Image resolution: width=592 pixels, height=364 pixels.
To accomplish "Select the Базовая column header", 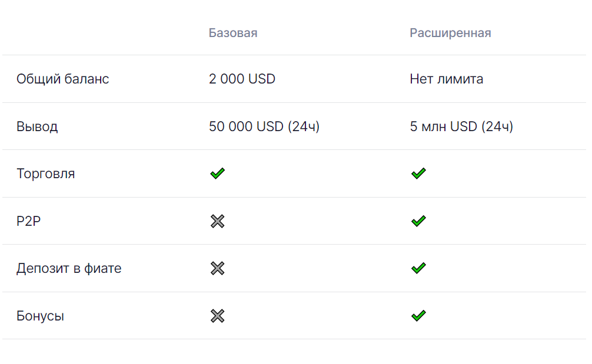I will click(x=233, y=33).
